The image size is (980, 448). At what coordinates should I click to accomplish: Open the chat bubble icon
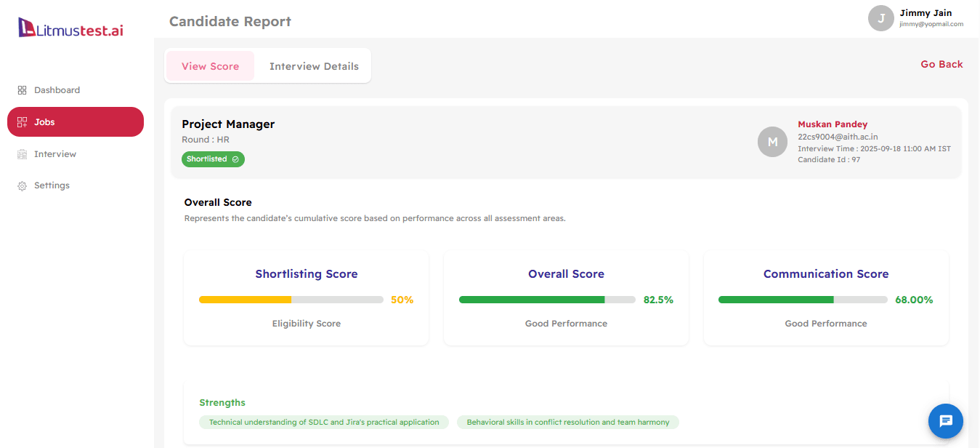pos(945,421)
